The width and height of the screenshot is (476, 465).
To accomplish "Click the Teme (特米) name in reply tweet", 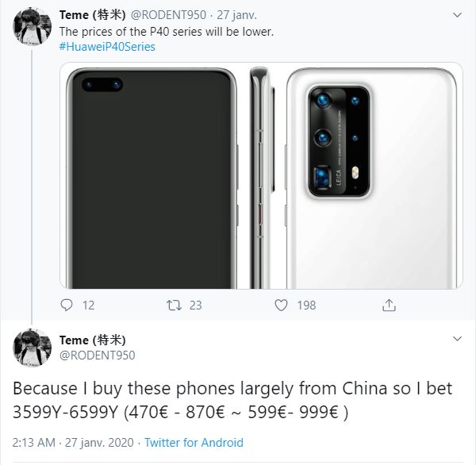I will point(92,340).
